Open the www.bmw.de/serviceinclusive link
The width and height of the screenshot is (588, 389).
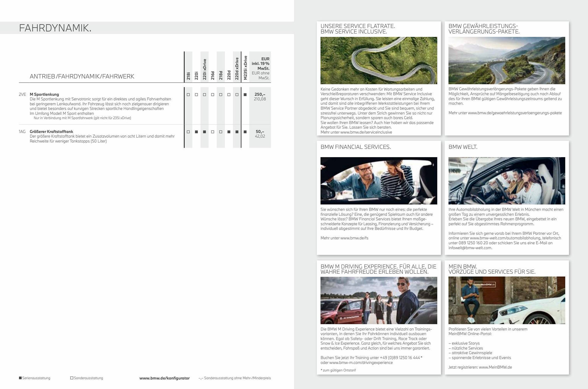click(366, 132)
